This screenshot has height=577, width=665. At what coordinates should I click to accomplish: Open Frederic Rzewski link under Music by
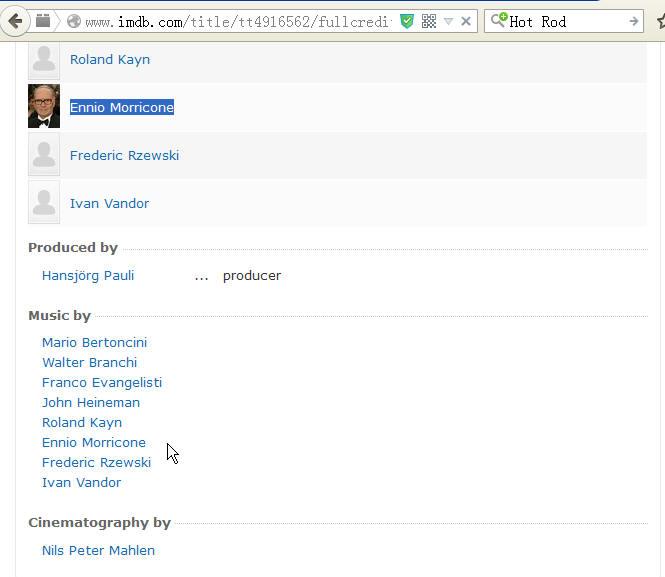pos(96,463)
